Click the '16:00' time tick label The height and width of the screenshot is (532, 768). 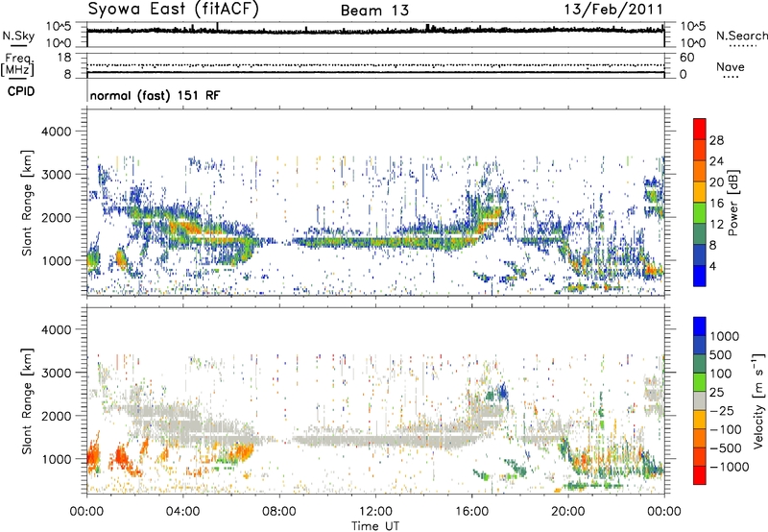point(471,512)
